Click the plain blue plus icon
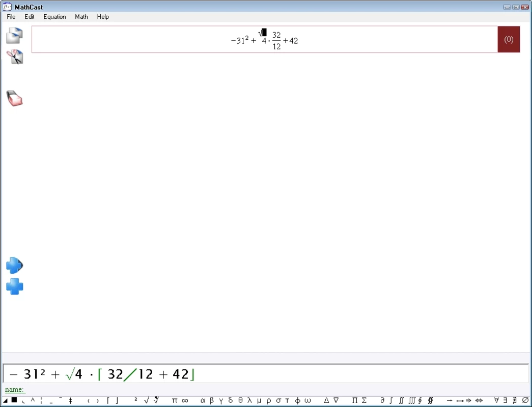 coord(15,286)
